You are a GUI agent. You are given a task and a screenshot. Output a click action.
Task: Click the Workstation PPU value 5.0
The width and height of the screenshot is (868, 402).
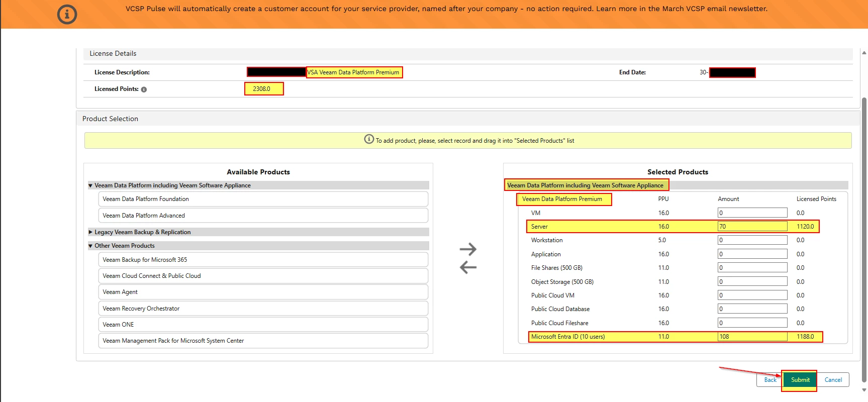click(662, 240)
